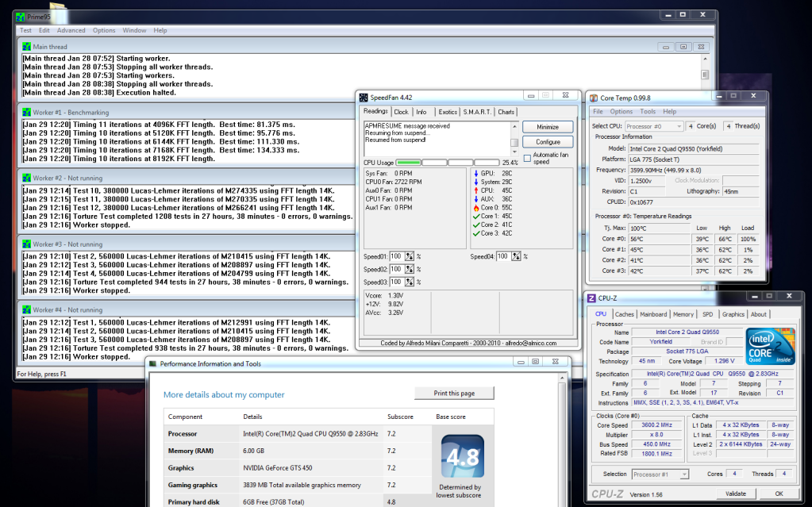Open the File menu in Core Temp
This screenshot has width=812, height=507.
[598, 111]
